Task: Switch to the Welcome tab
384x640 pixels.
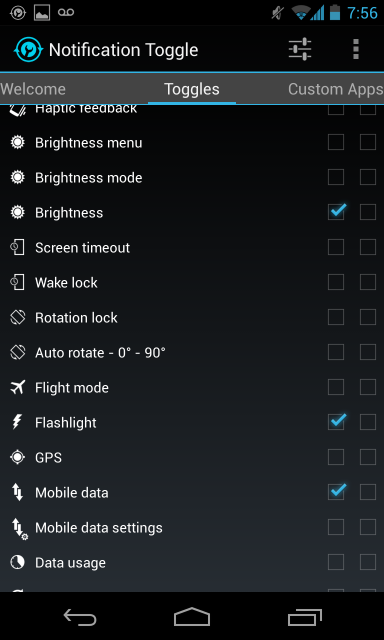Action: tap(33, 89)
